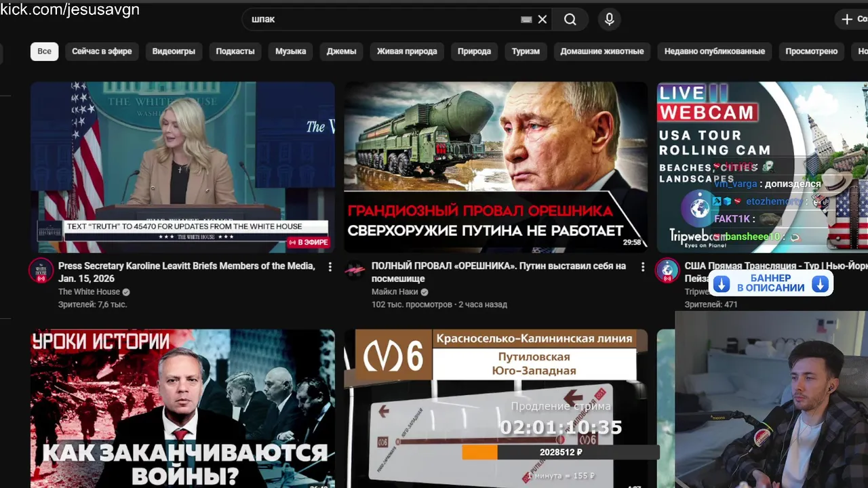Screen dimensions: 868x488
Task: Clear the search field with X
Action: [x=542, y=20]
